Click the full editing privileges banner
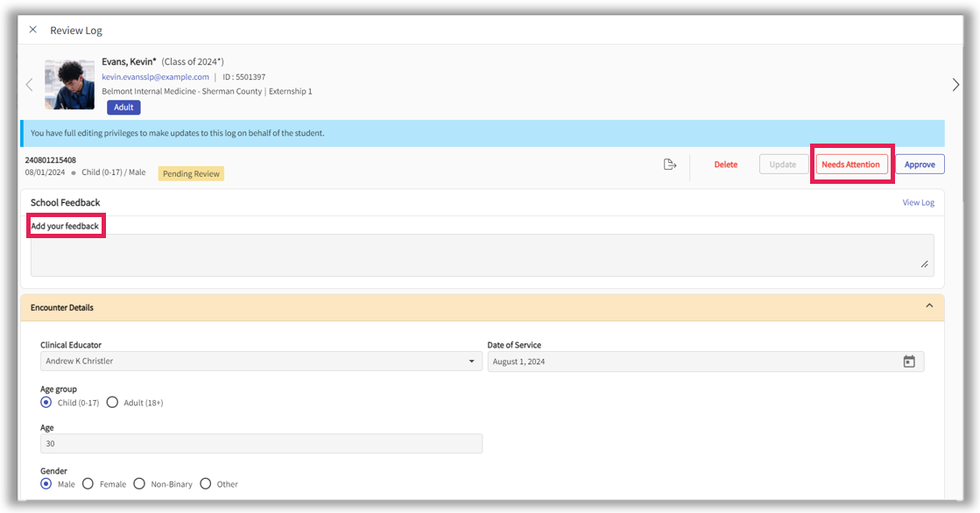The image size is (980, 513). tap(483, 133)
